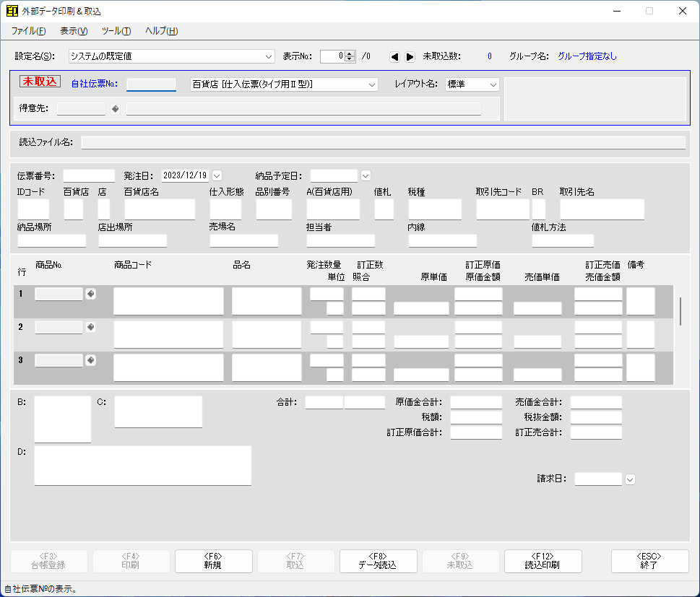Open the 納品予定日 date picker arrow

pos(366,175)
